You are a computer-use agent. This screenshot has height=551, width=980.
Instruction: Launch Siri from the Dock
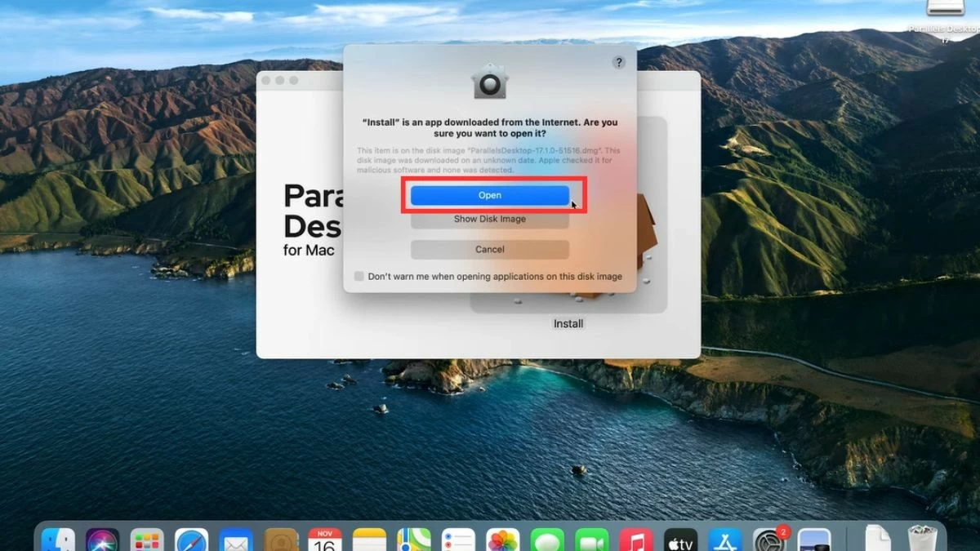100,539
